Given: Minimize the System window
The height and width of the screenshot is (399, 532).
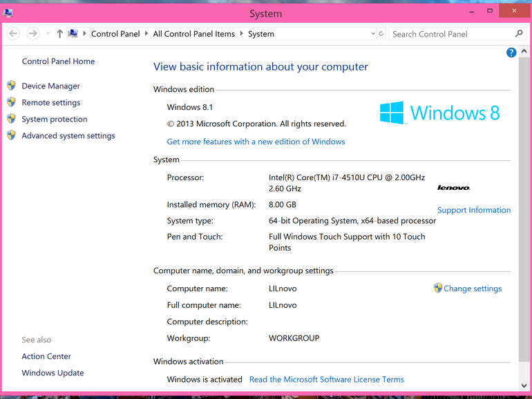Looking at the screenshot, I should tap(472, 12).
